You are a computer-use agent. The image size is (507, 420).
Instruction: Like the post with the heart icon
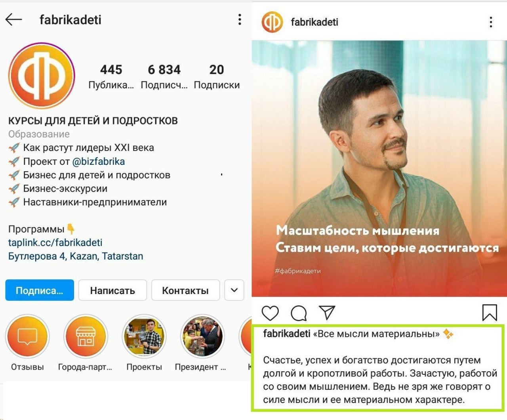(x=270, y=313)
